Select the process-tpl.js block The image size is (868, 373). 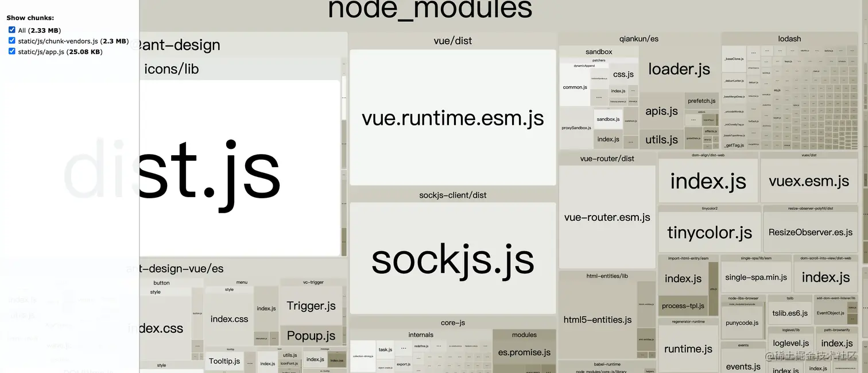pyautogui.click(x=683, y=306)
